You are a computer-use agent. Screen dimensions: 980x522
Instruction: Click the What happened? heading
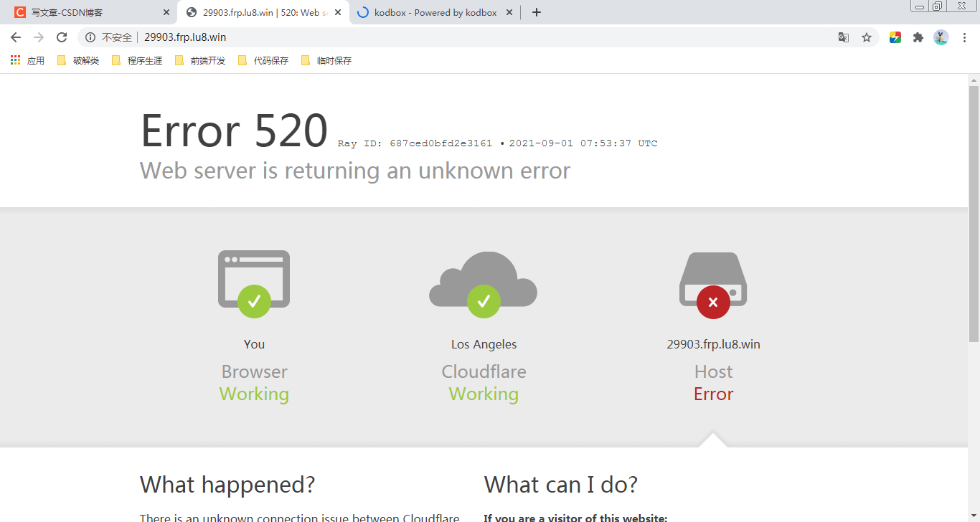tap(227, 485)
